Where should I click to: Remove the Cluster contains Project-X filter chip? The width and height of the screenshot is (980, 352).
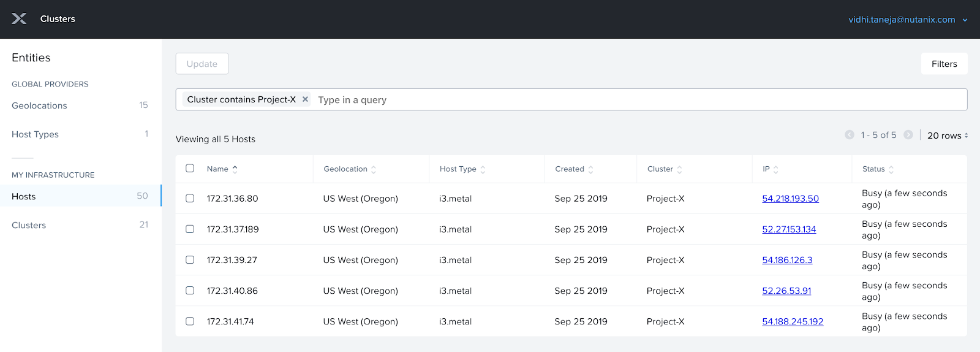click(x=305, y=99)
